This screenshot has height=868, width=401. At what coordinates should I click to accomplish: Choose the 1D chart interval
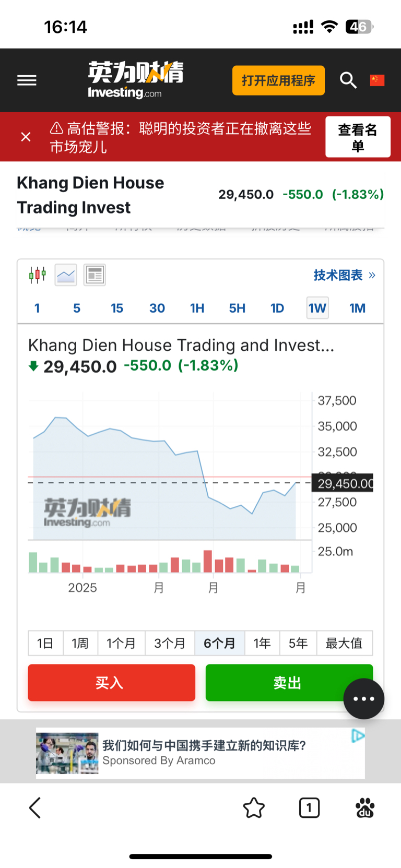pyautogui.click(x=277, y=308)
